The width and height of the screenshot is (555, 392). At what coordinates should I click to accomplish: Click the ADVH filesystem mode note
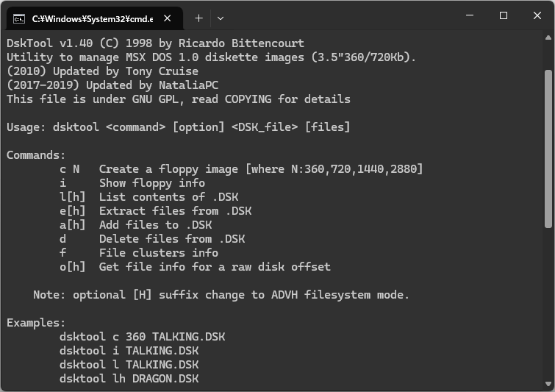click(x=221, y=295)
